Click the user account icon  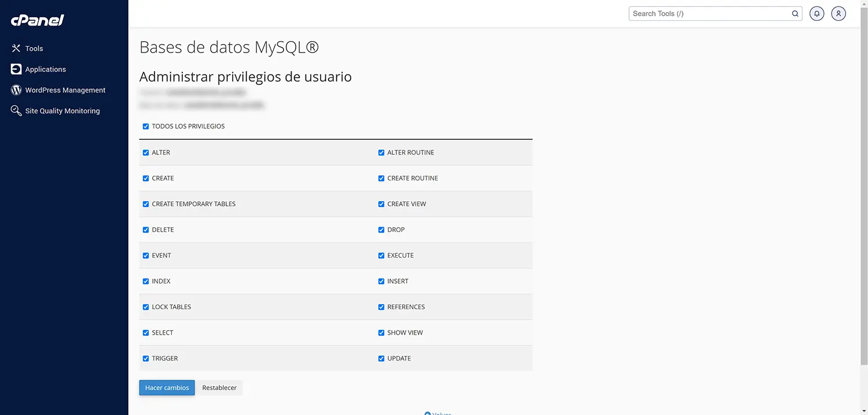[838, 13]
